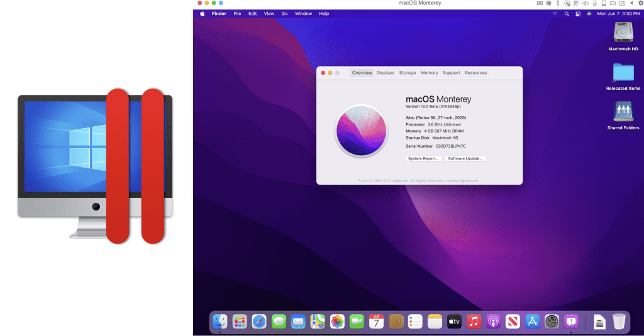Click Parallels USB device icon
This screenshot has width=644, height=336.
558,3
